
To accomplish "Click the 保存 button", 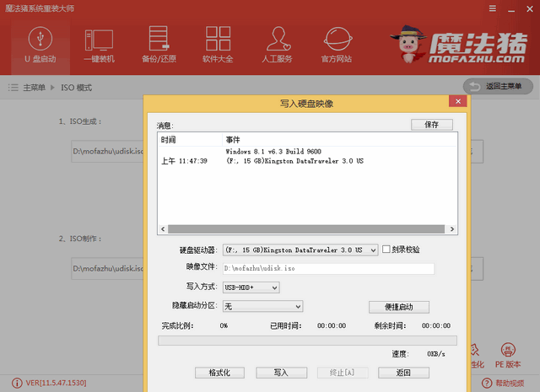I will 432,125.
